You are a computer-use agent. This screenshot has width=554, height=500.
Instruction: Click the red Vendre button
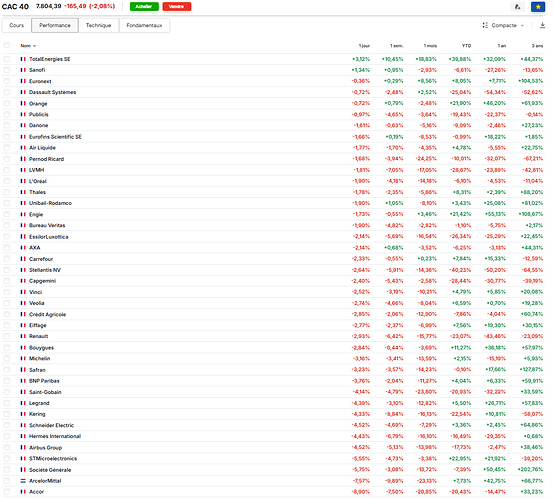177,6
